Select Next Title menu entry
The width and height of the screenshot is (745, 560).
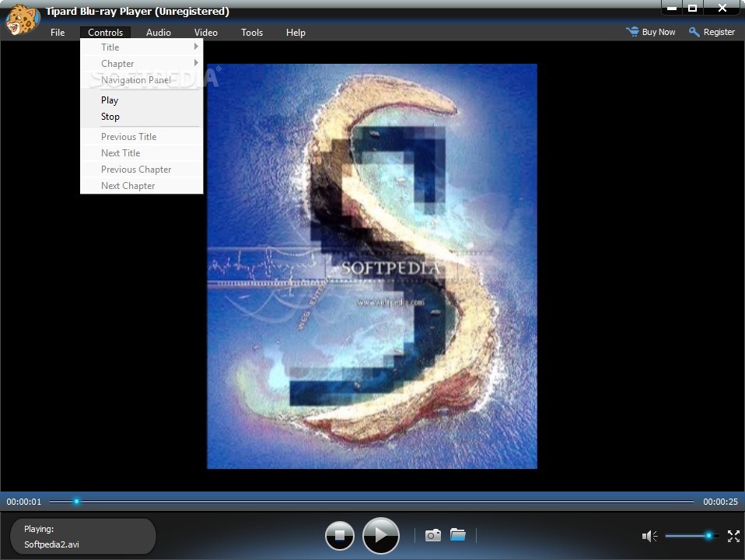click(142, 153)
